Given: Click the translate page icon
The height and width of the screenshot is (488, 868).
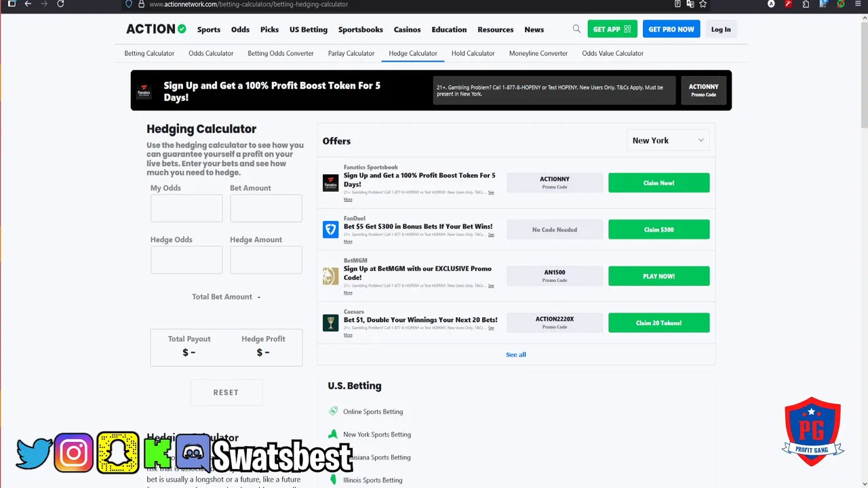Looking at the screenshot, I should [x=690, y=4].
